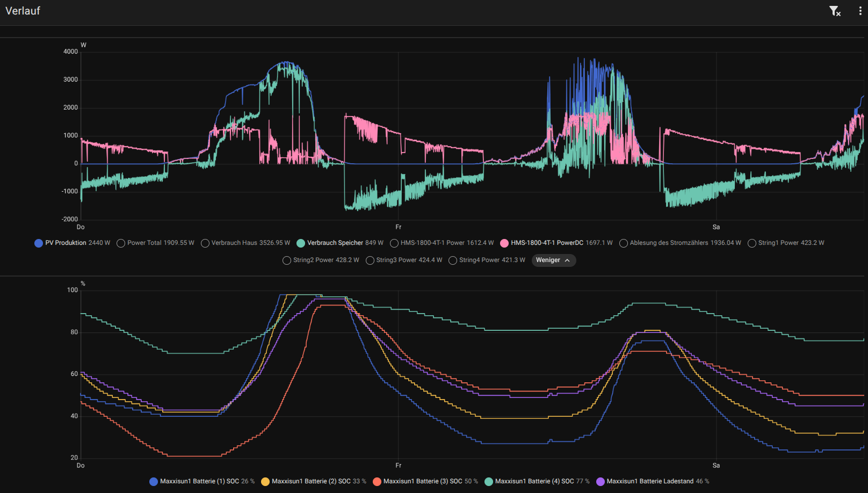Clear the history filter icon
The width and height of the screenshot is (868, 493).
pyautogui.click(x=835, y=11)
